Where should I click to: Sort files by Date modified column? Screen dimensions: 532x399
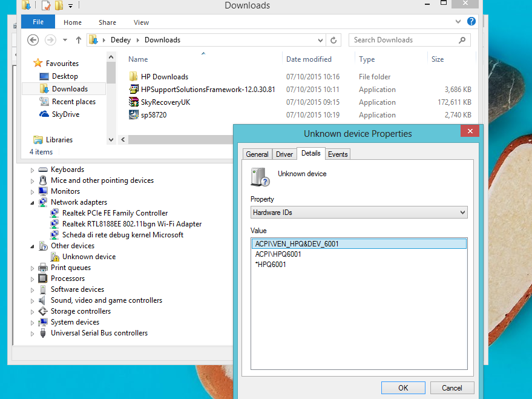tap(309, 59)
